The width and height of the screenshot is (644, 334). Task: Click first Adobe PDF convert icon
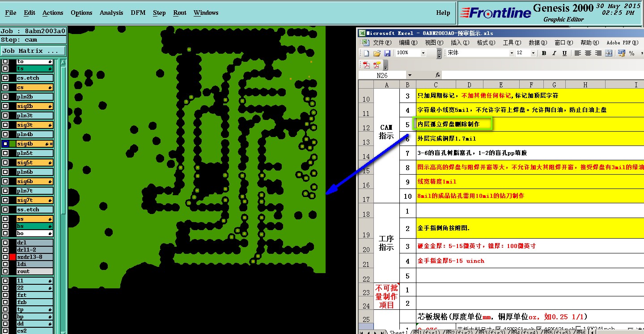click(367, 65)
